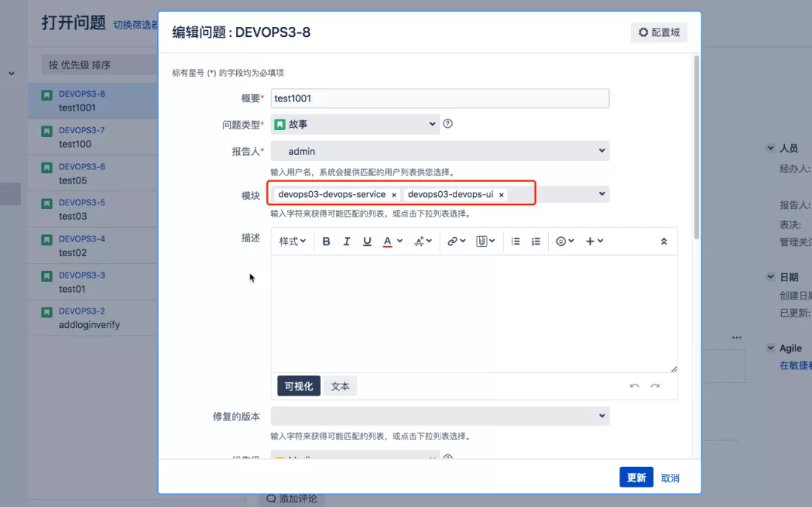The image size is (812, 507).
Task: Open the 配置域 configure fields button
Action: 659,32
